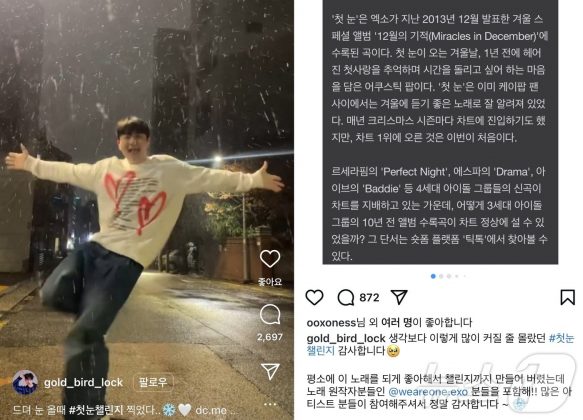The width and height of the screenshot is (583, 420).
Task: Open @weareone.exo mention in the caption
Action: coord(428,391)
